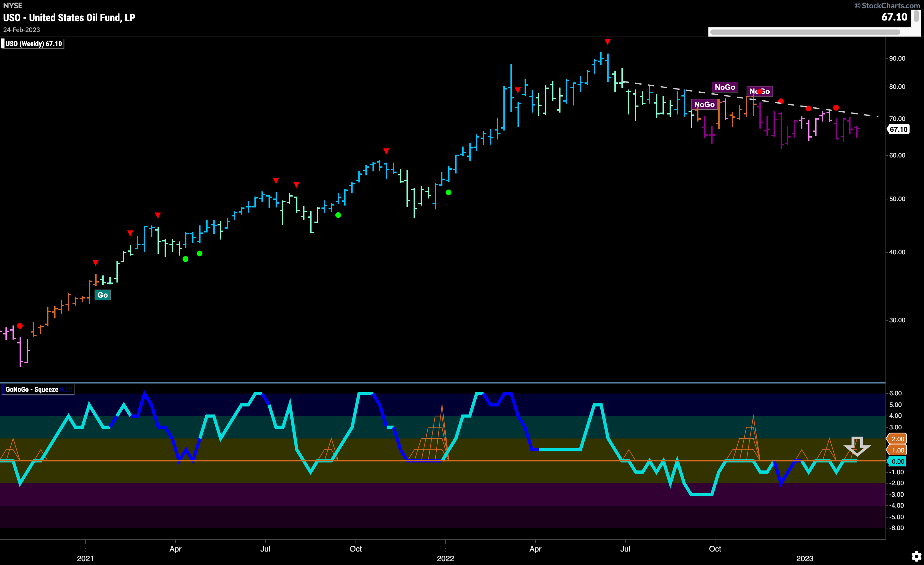Click the white 67.10 price tag on the price axis
This screenshot has width=924, height=565.
point(899,129)
